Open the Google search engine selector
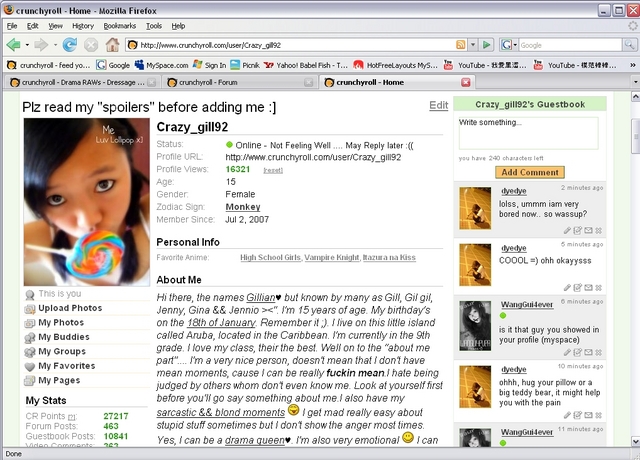This screenshot has width=640, height=460. pos(509,45)
